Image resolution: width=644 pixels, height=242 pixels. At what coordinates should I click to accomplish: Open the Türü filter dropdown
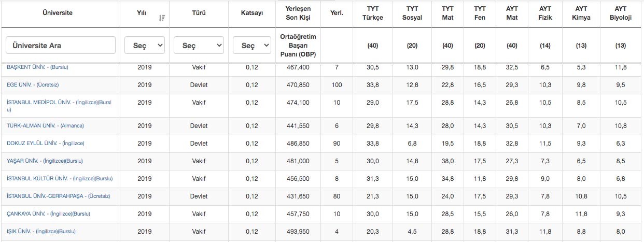pos(199,46)
